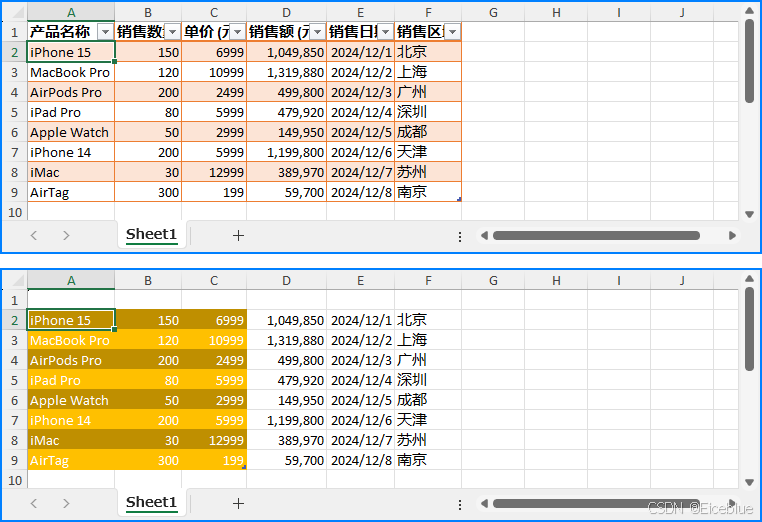762x522 pixels.
Task: Click 12999 cell in top table
Action: pos(214,173)
